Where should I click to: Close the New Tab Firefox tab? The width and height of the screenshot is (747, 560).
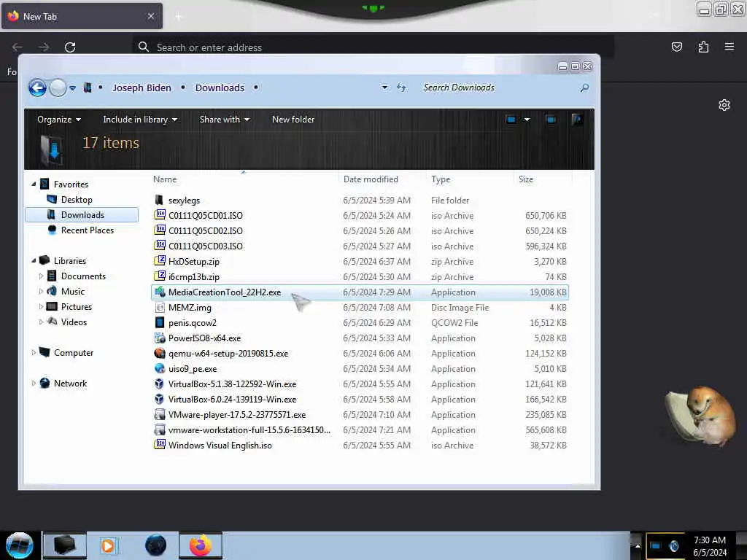(151, 16)
